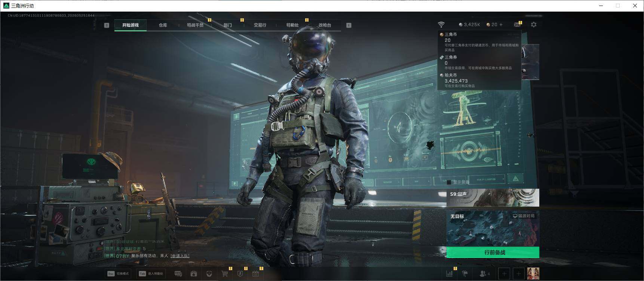The height and width of the screenshot is (281, 644).
Task: Click the 20 triangle coin balance
Action: coord(492,25)
